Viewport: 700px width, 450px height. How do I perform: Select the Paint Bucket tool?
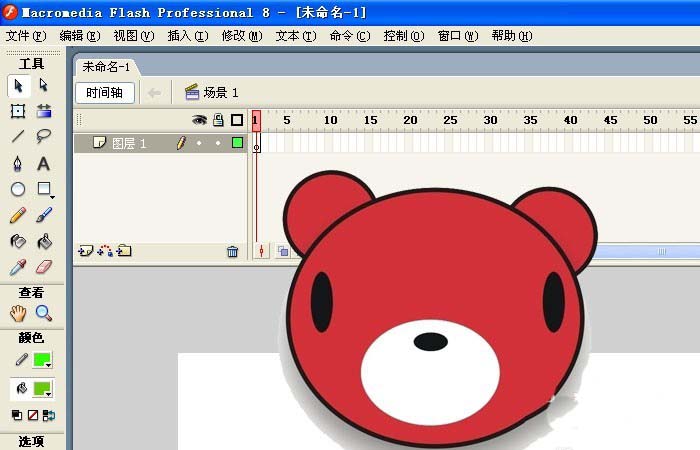point(44,242)
